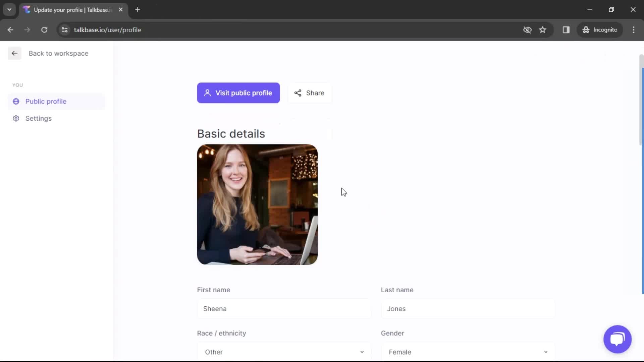Open the Gender dropdown showing Female
The width and height of the screenshot is (644, 362).
pos(468,351)
